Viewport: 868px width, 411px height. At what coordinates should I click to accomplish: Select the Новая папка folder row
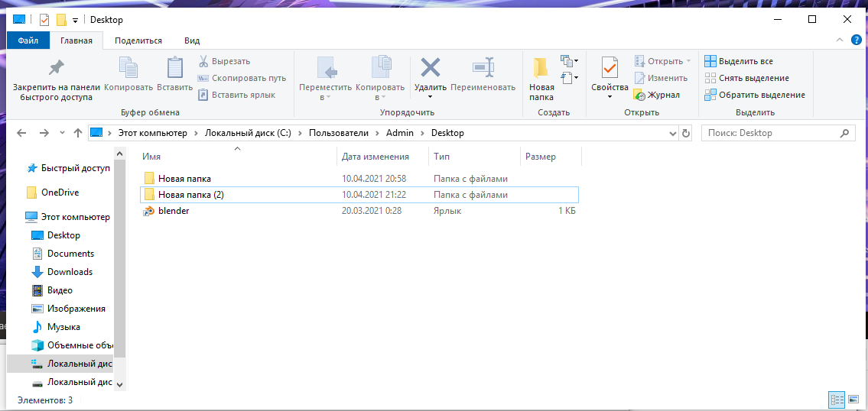pyautogui.click(x=359, y=179)
